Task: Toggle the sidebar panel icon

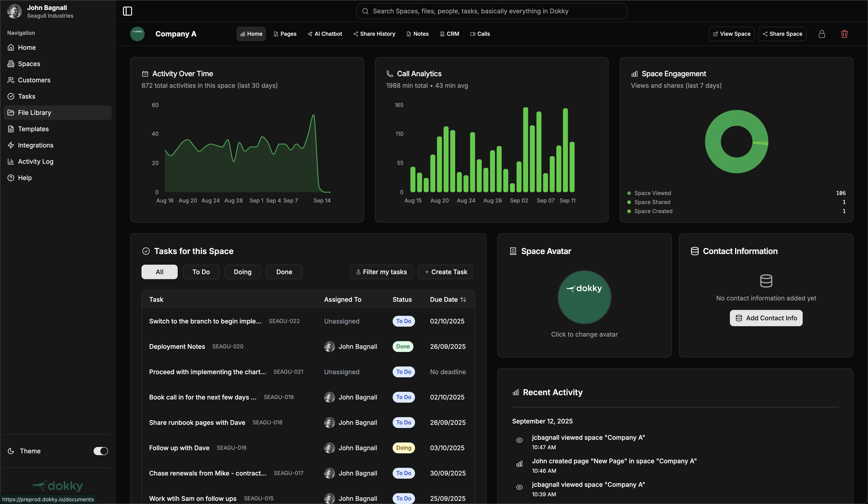Action: (x=127, y=11)
